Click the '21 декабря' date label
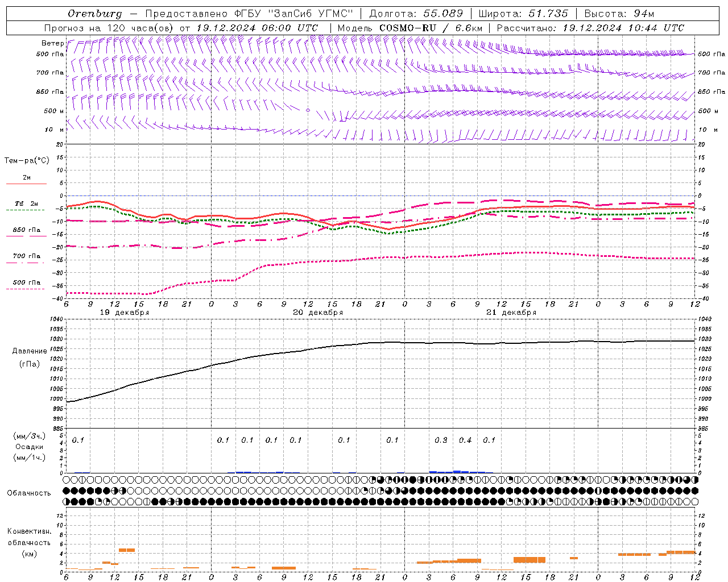The image size is (728, 582). (x=511, y=313)
